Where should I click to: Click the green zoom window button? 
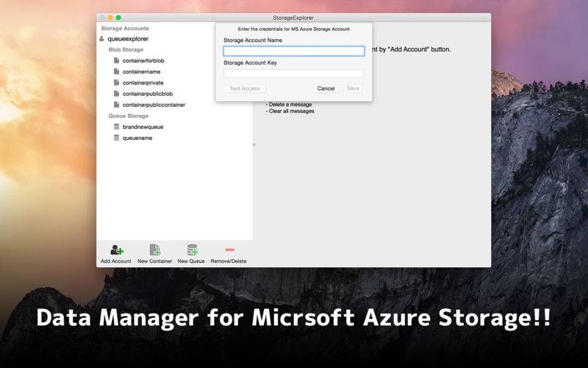pos(118,18)
